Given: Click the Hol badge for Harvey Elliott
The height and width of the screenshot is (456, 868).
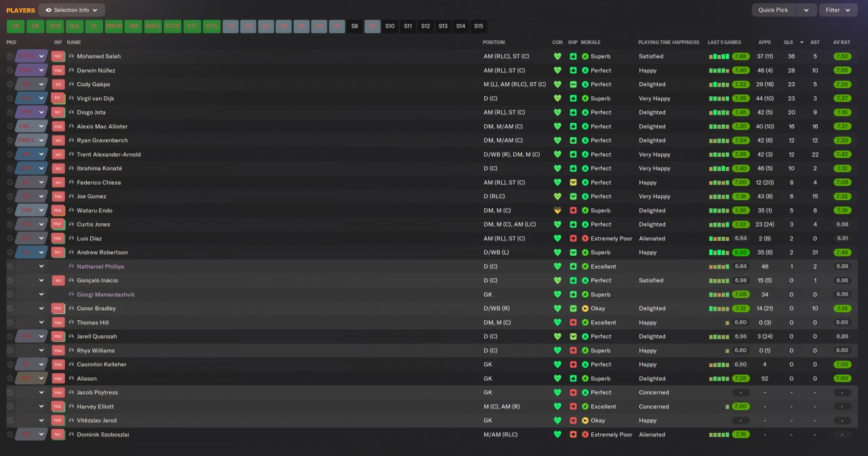Looking at the screenshot, I should 58,406.
